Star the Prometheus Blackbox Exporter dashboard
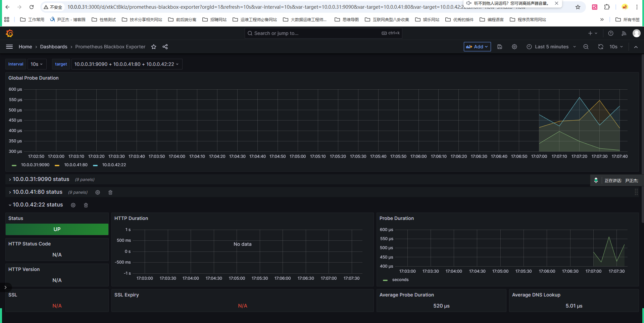The height and width of the screenshot is (323, 644). pos(154,47)
